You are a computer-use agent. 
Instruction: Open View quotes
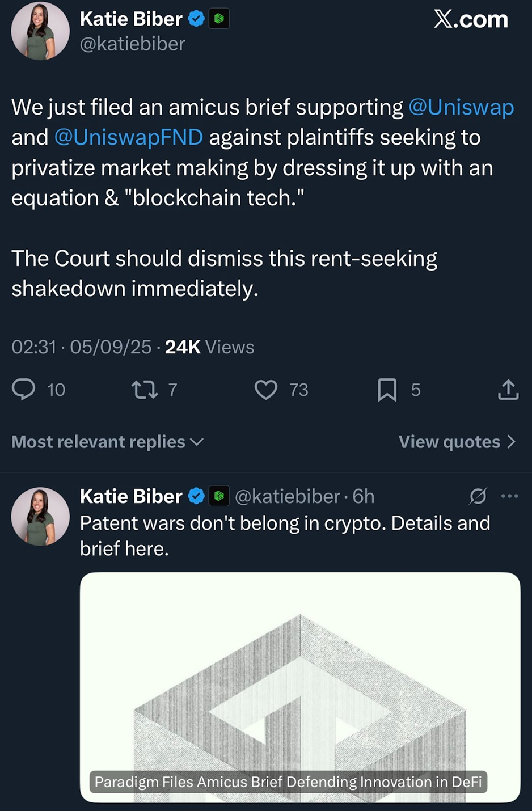(457, 442)
